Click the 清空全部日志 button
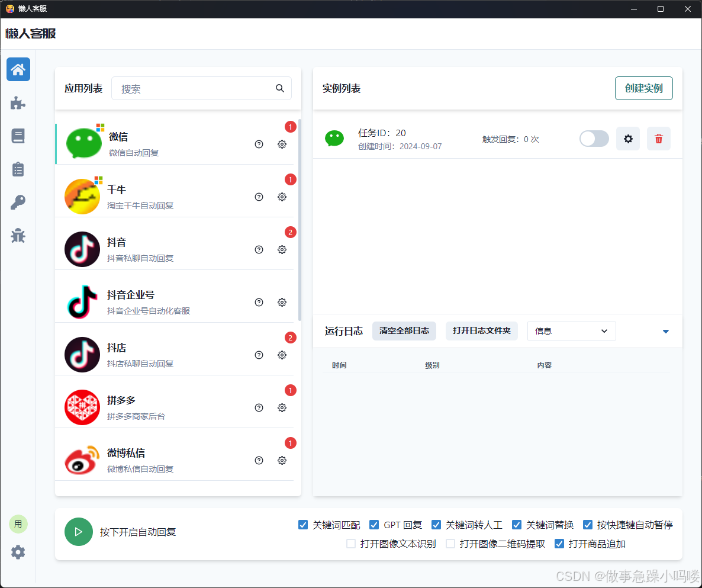Screen dimensions: 702x588 404,331
